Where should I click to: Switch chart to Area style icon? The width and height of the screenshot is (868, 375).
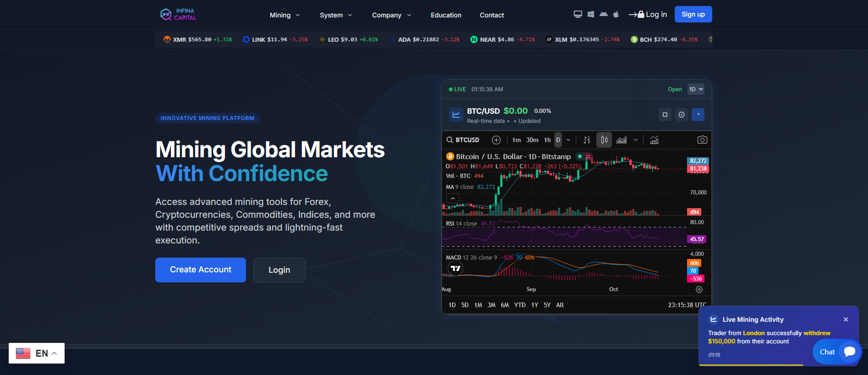tap(622, 140)
